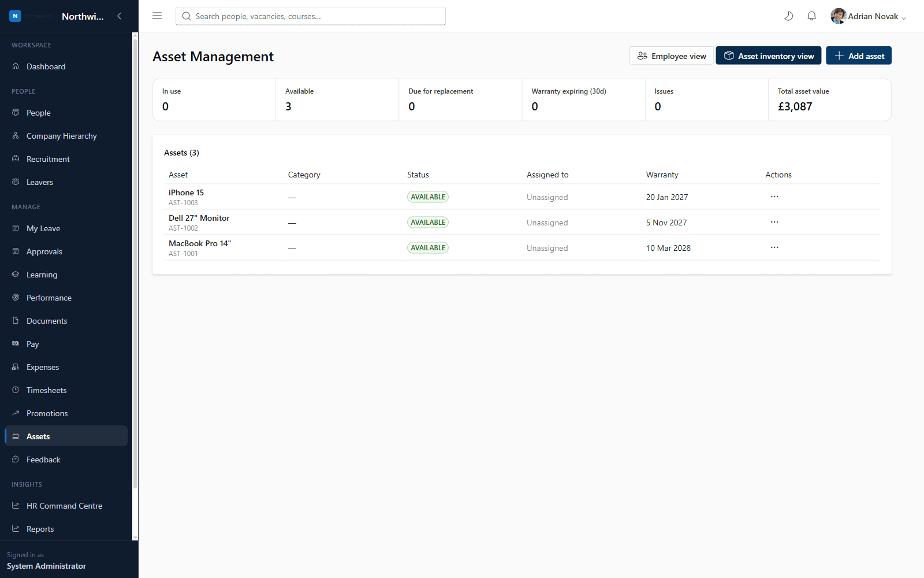Switch to dark mode via the moon icon

tap(788, 16)
